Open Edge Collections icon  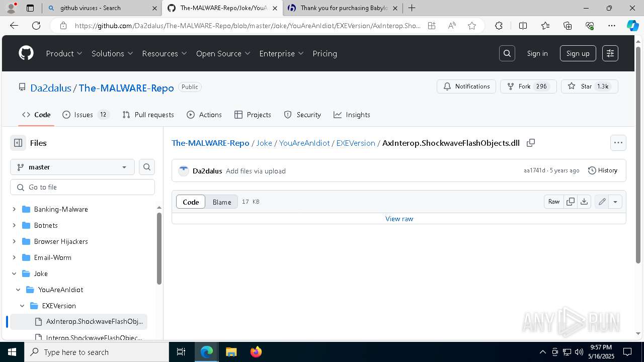[568, 26]
